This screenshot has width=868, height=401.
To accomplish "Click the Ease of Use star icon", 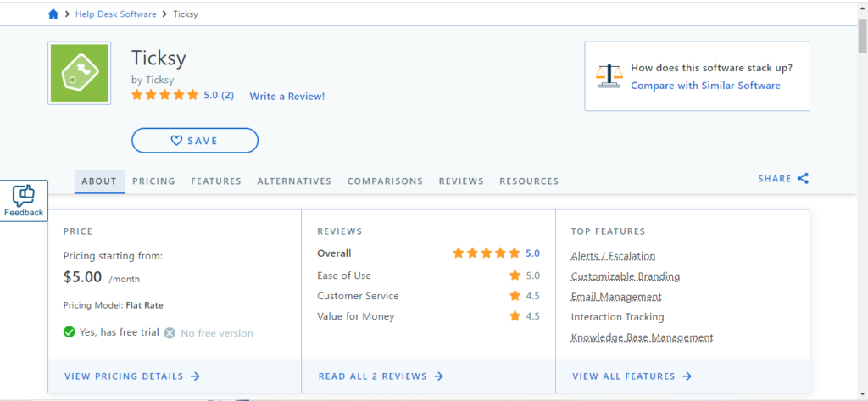I will point(515,276).
